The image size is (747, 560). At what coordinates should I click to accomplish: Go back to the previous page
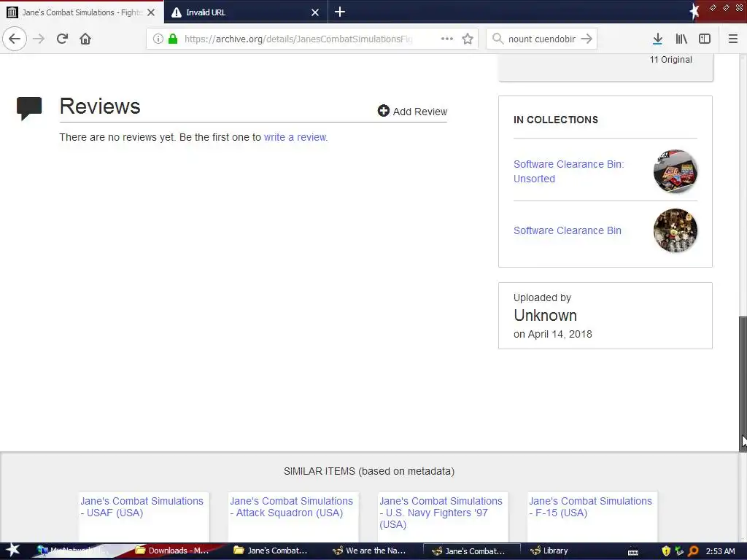(x=15, y=39)
